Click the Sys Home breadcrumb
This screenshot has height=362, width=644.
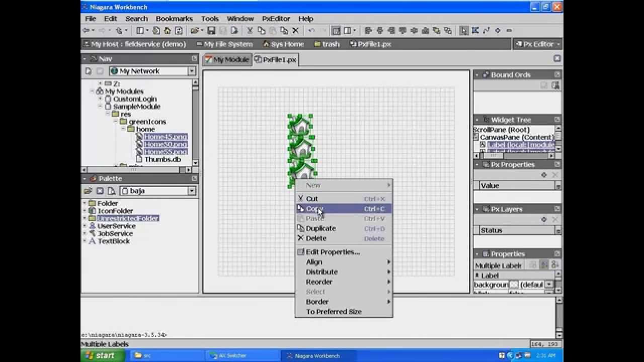[x=283, y=44]
